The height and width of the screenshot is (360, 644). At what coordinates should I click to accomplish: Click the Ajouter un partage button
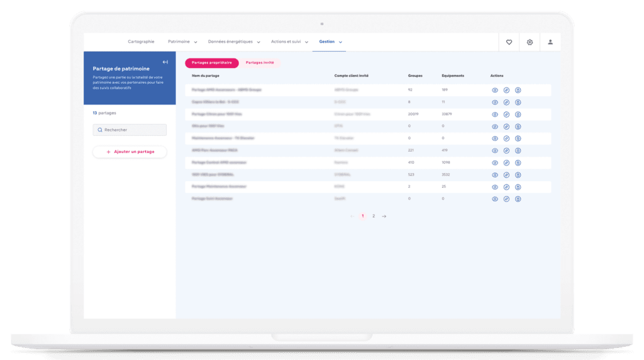pos(130,152)
